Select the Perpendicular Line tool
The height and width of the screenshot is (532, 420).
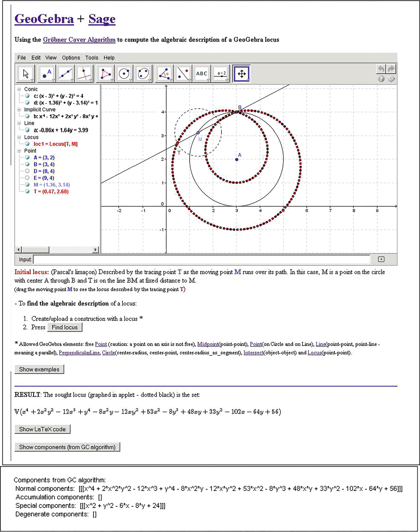tap(84, 74)
